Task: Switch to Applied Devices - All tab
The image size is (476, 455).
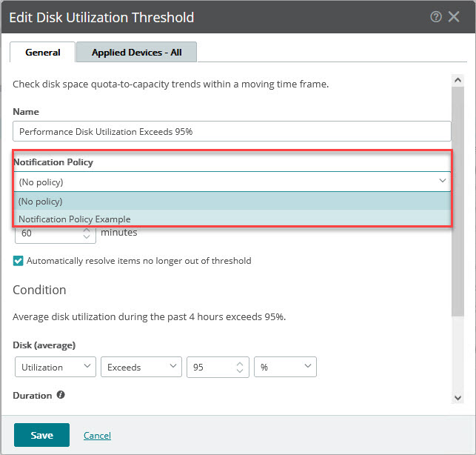Action: [x=137, y=53]
